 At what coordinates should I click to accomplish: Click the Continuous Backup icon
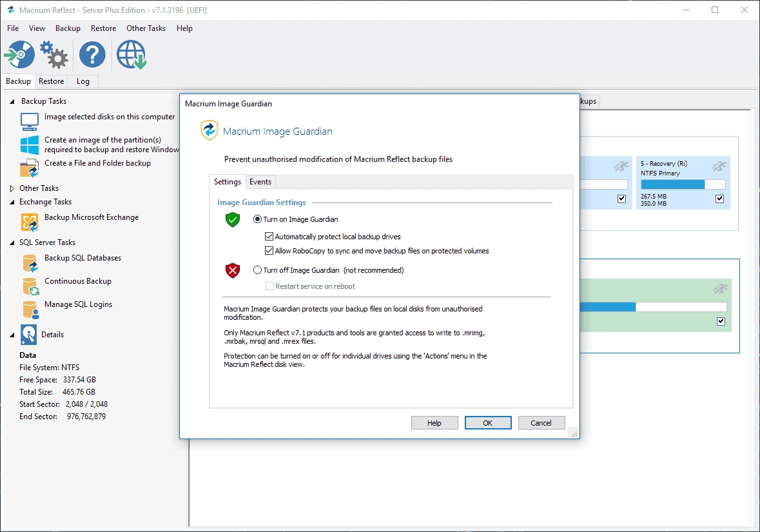[30, 286]
